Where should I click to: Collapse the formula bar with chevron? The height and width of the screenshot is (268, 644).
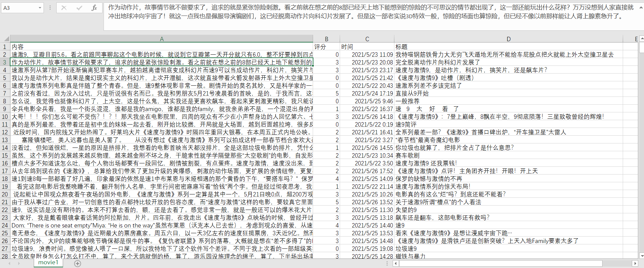click(641, 7)
